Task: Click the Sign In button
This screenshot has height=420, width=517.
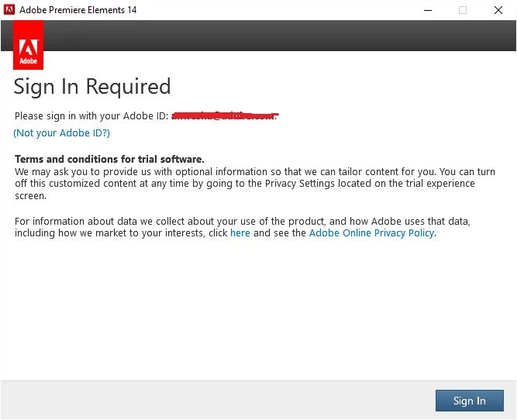Action: [x=469, y=401]
